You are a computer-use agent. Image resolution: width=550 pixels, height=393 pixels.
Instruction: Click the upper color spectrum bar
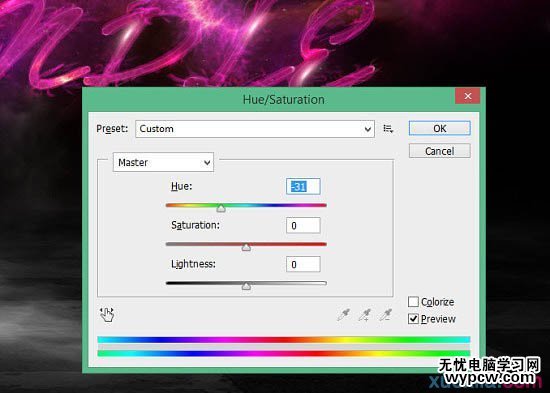(x=283, y=339)
